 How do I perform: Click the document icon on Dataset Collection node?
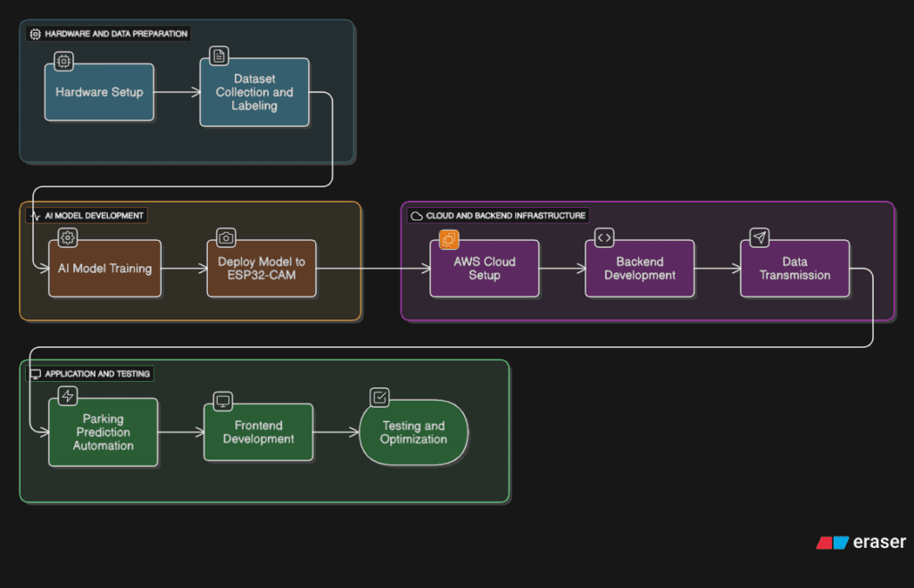click(219, 56)
